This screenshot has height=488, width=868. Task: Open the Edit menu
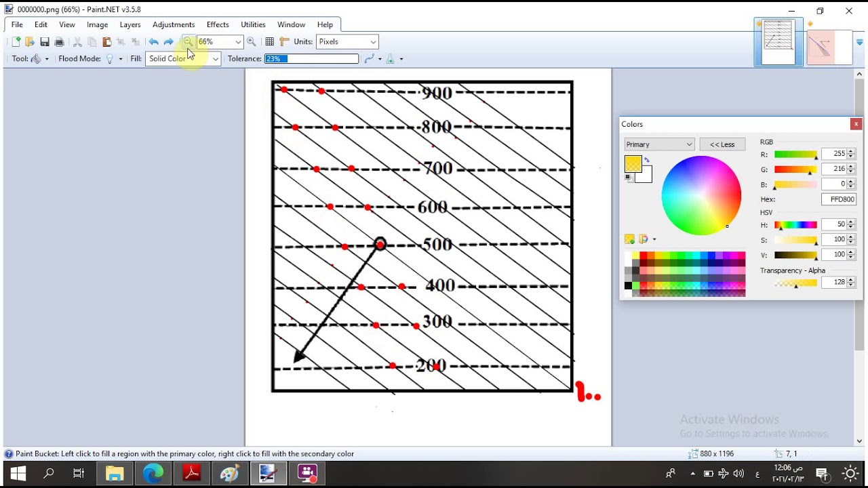(41, 25)
